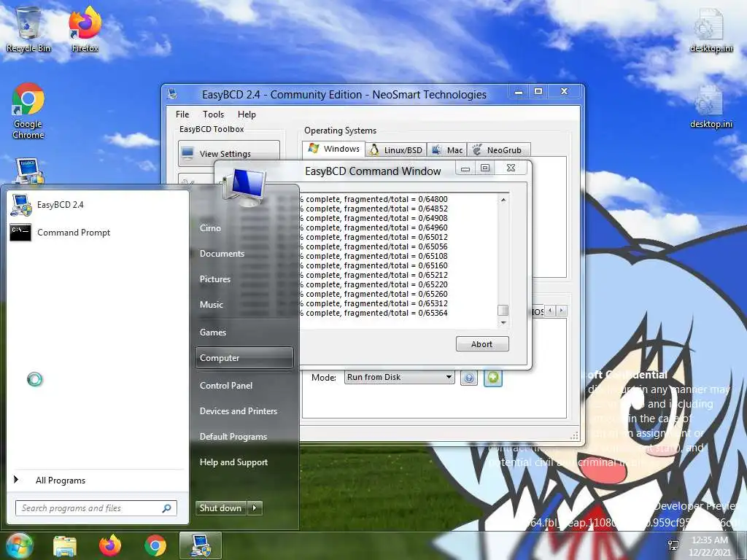
Task: Click output line ending 0/65220
Action: tap(374, 285)
